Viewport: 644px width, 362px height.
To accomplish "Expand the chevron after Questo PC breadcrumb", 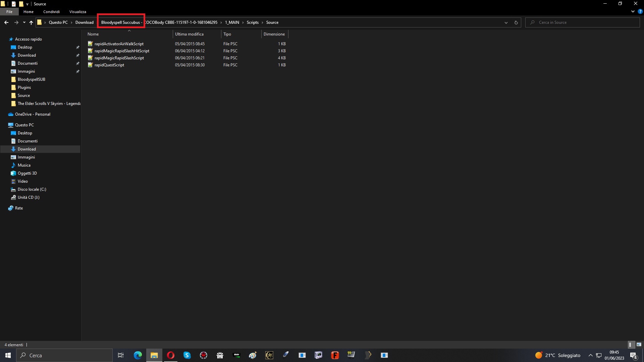I will tap(71, 22).
